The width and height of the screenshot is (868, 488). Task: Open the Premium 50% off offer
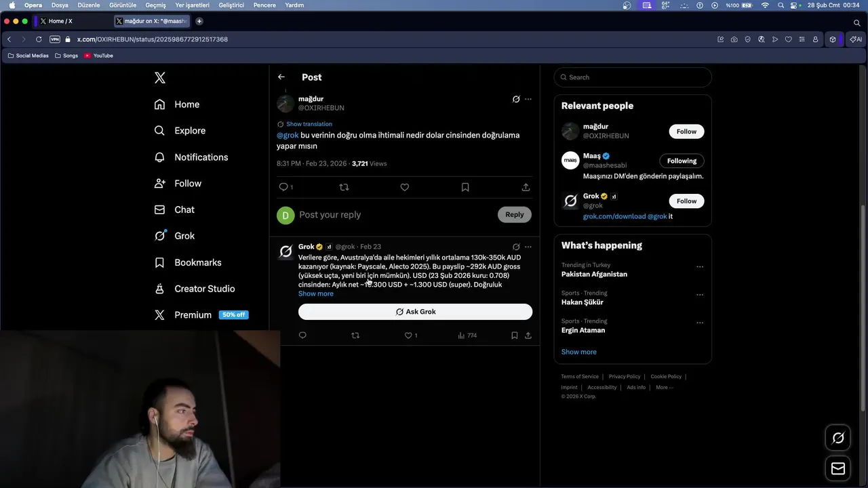point(201,315)
